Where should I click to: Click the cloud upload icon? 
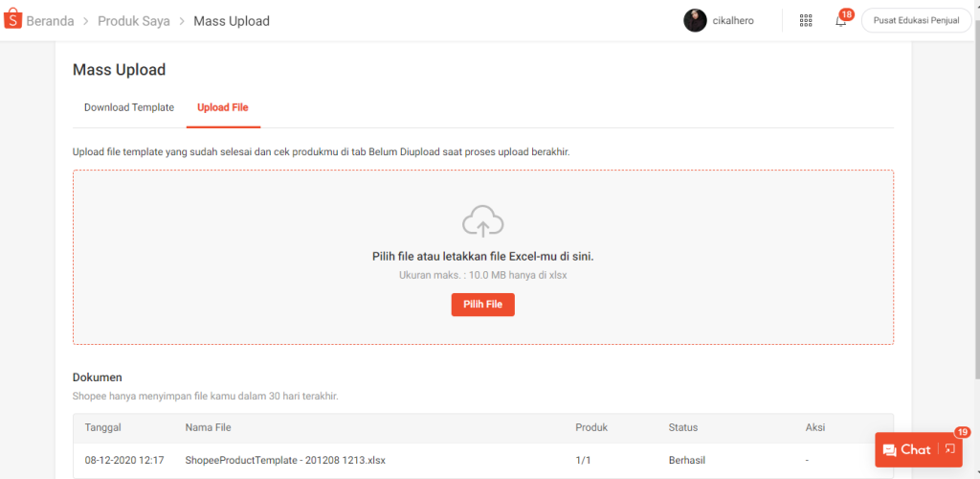tap(482, 220)
